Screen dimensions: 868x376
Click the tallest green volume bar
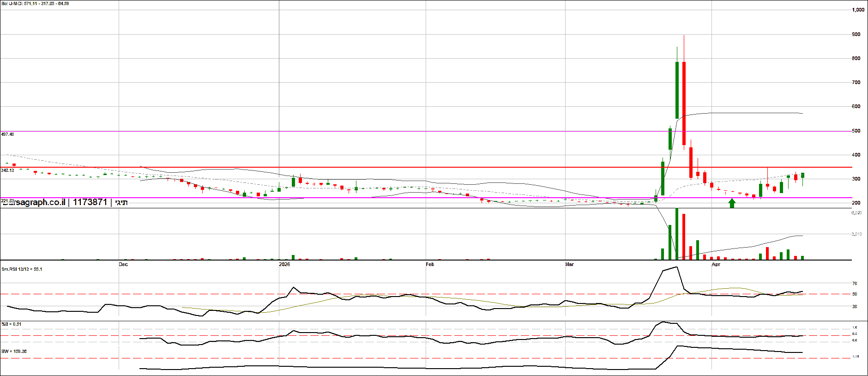(x=677, y=234)
